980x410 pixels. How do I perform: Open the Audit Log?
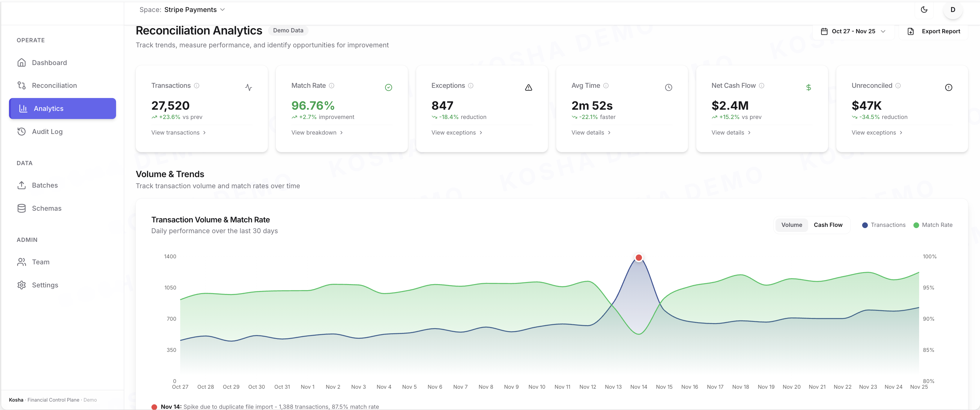click(x=47, y=131)
